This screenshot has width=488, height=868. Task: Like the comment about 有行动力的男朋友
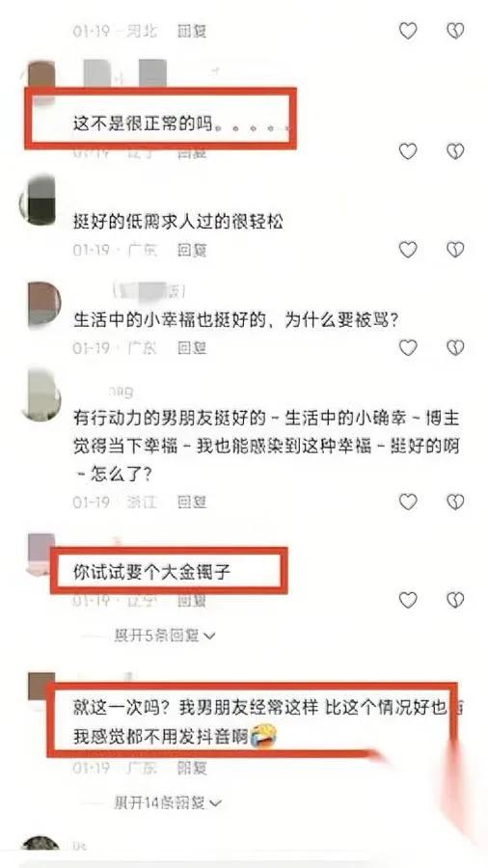point(408,502)
